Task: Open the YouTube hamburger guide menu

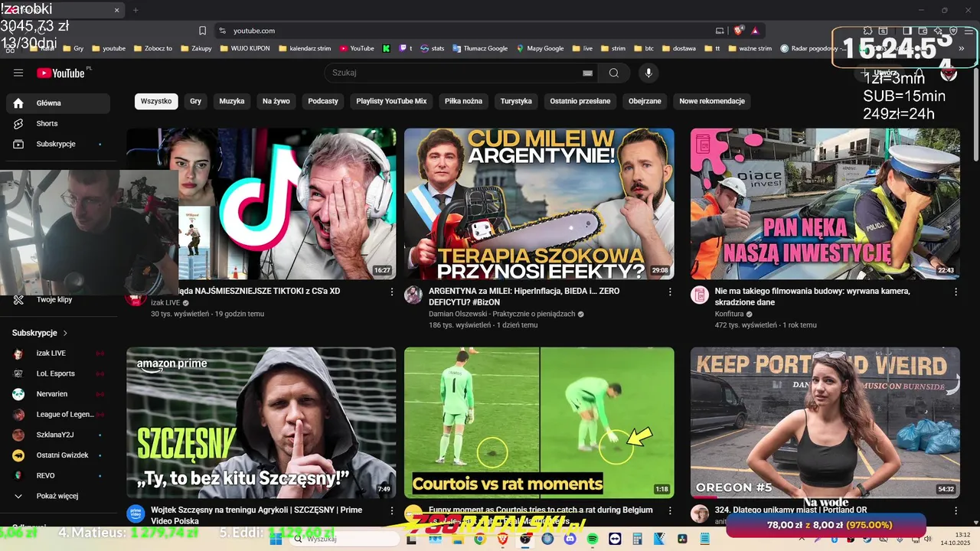Action: [18, 73]
